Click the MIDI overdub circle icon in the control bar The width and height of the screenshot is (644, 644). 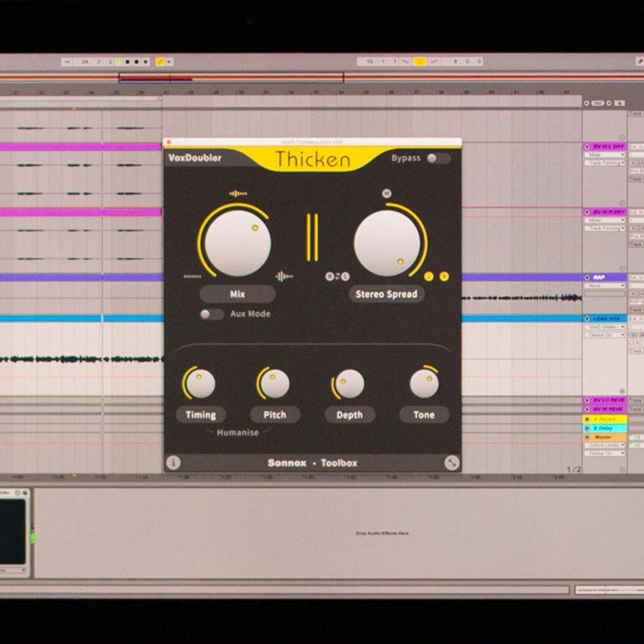pyautogui.click(x=136, y=61)
